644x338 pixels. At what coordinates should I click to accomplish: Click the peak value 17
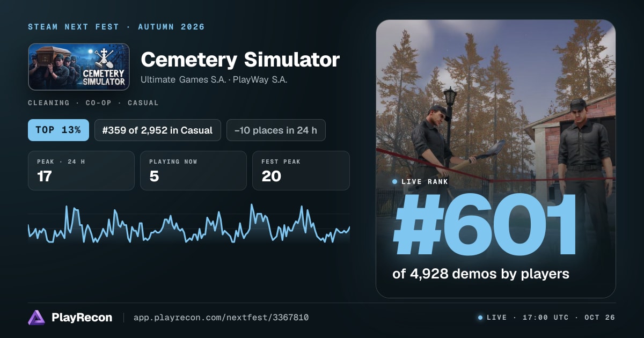point(44,176)
